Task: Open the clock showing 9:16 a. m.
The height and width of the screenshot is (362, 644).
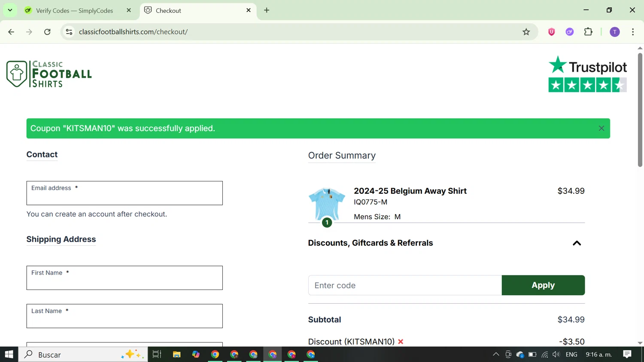Action: (x=599, y=354)
